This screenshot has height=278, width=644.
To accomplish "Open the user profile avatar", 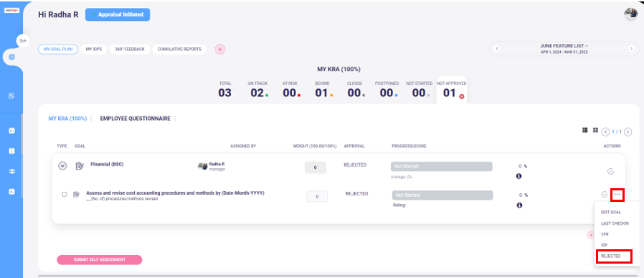I will click(630, 14).
